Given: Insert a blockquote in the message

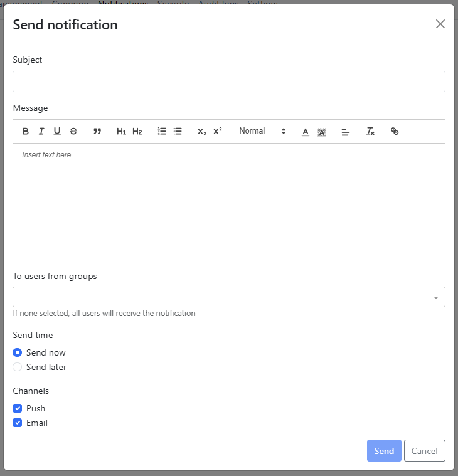Looking at the screenshot, I should pyautogui.click(x=97, y=132).
